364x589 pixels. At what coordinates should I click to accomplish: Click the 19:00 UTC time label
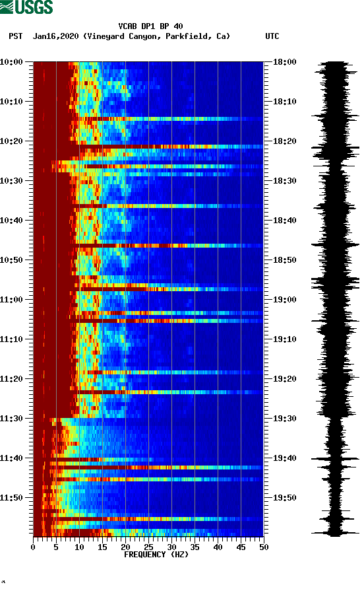coord(284,300)
